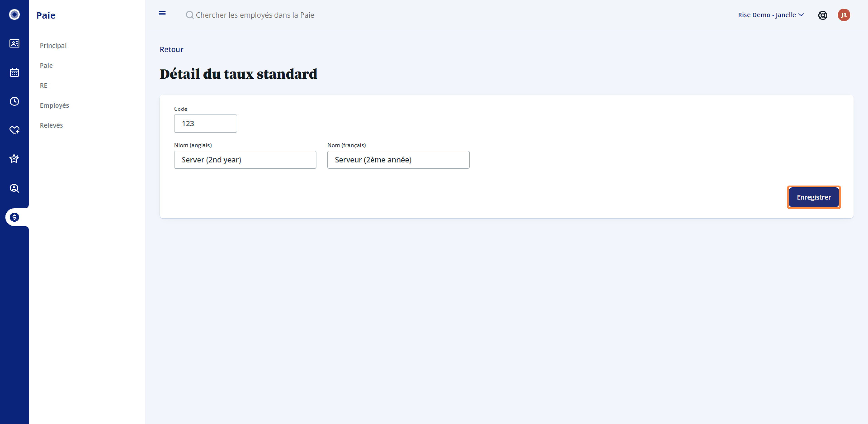Open the Relevés menu item
868x424 pixels.
click(x=51, y=125)
